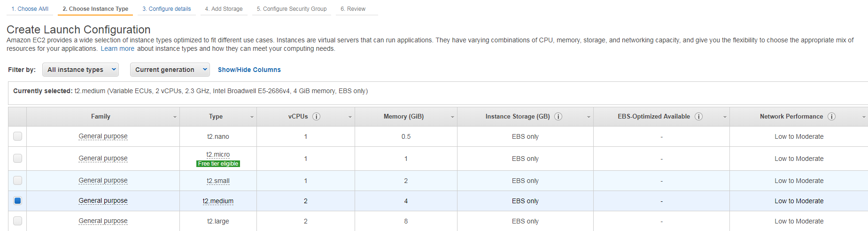The height and width of the screenshot is (231, 868).
Task: Click the General purpose link for t2.small
Action: (103, 180)
